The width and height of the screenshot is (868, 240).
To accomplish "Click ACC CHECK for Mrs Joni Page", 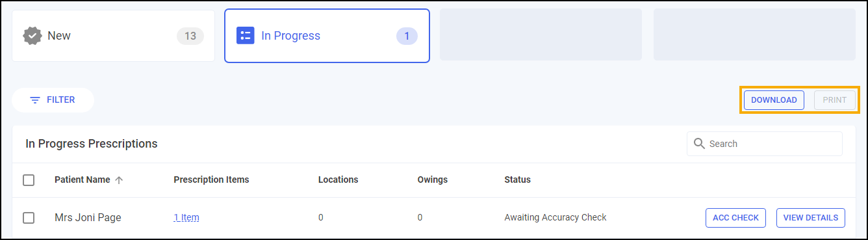I will click(x=735, y=218).
